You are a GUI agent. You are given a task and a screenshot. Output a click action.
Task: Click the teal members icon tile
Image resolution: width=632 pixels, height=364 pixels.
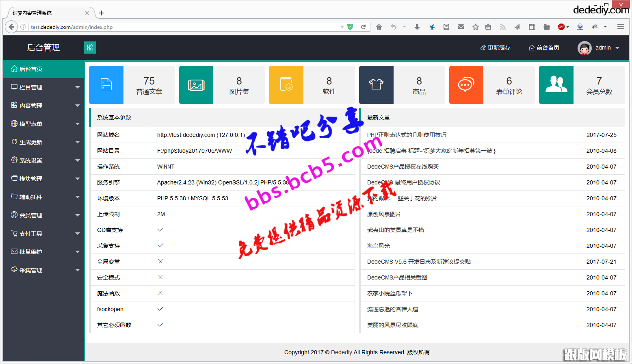pyautogui.click(x=556, y=85)
